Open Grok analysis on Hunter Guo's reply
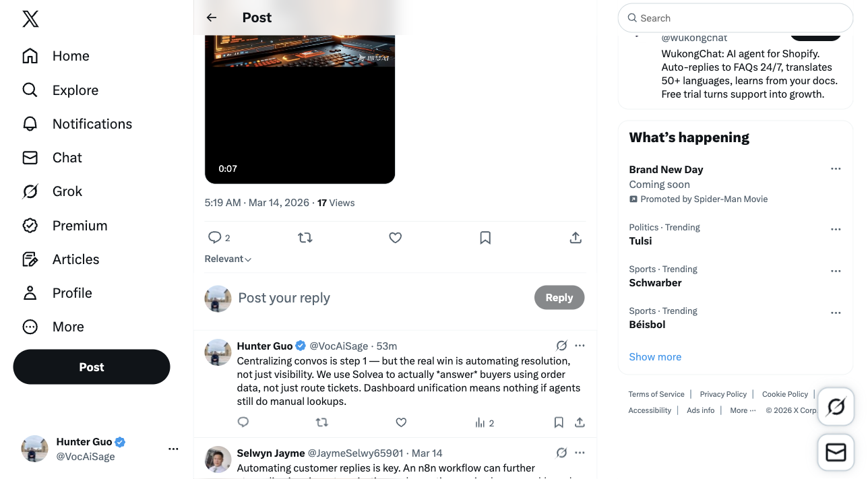Image resolution: width=868 pixels, height=479 pixels. coord(561,345)
